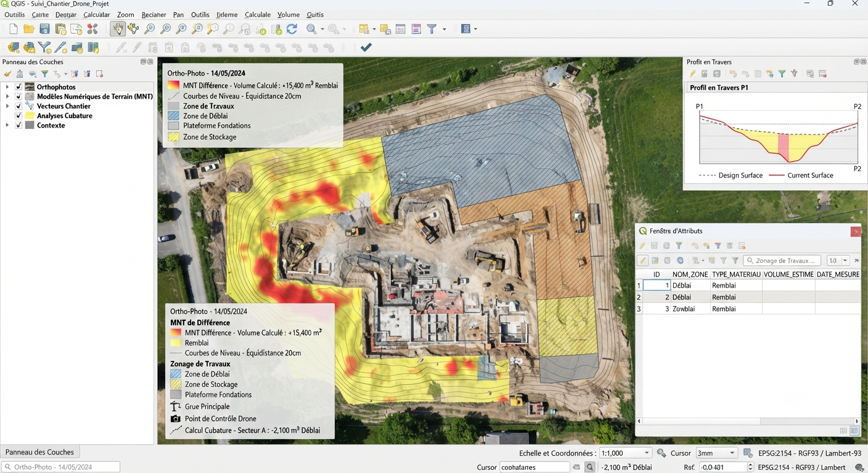Click the attributes table horizontal scrollbar

click(748, 421)
